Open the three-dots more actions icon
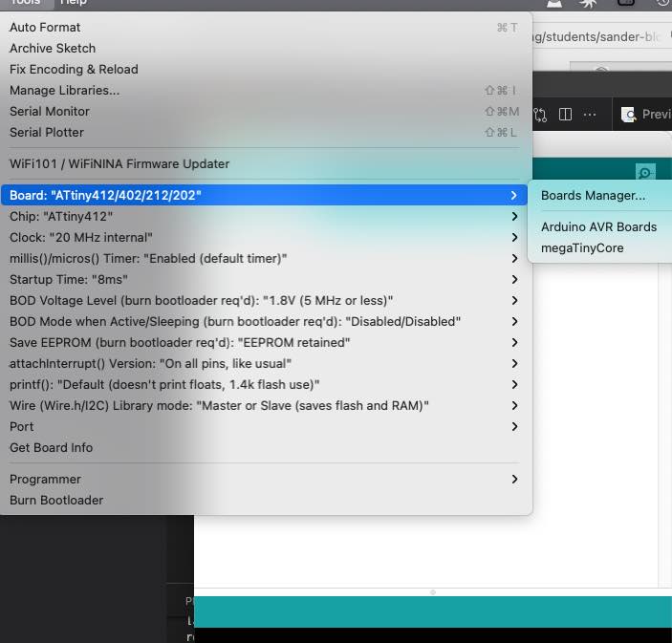This screenshot has width=672, height=643. pos(590,115)
